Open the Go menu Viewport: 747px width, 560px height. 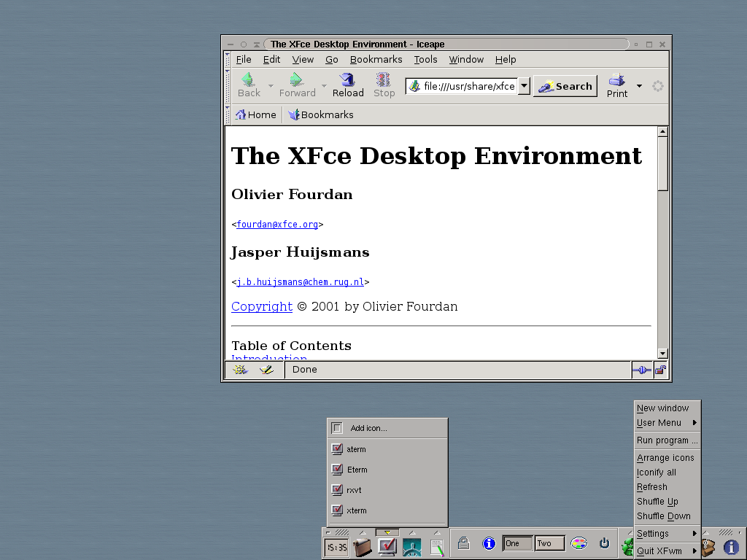click(332, 60)
